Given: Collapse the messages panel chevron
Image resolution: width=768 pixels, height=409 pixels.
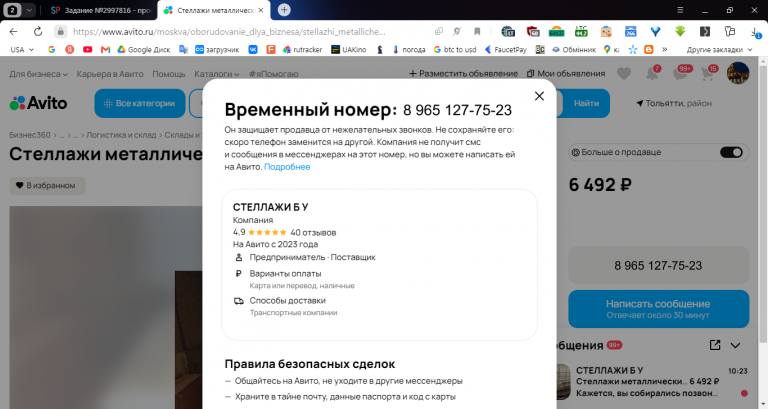Looking at the screenshot, I should [x=735, y=345].
